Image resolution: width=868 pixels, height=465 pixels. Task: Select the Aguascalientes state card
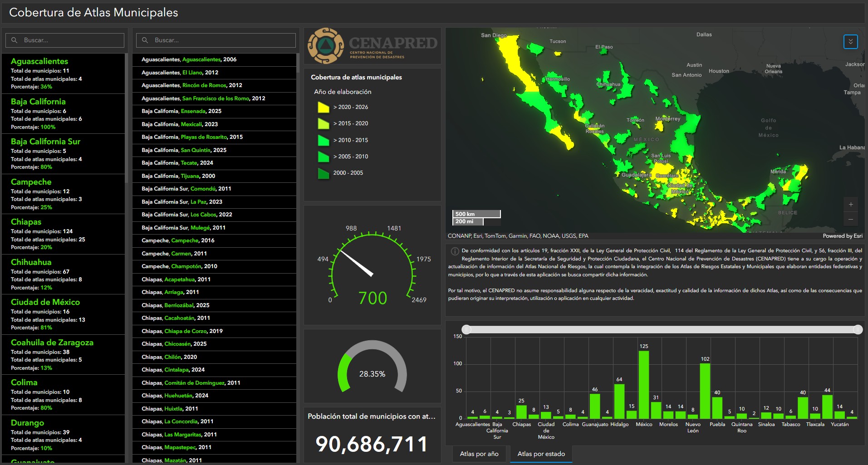pos(64,73)
